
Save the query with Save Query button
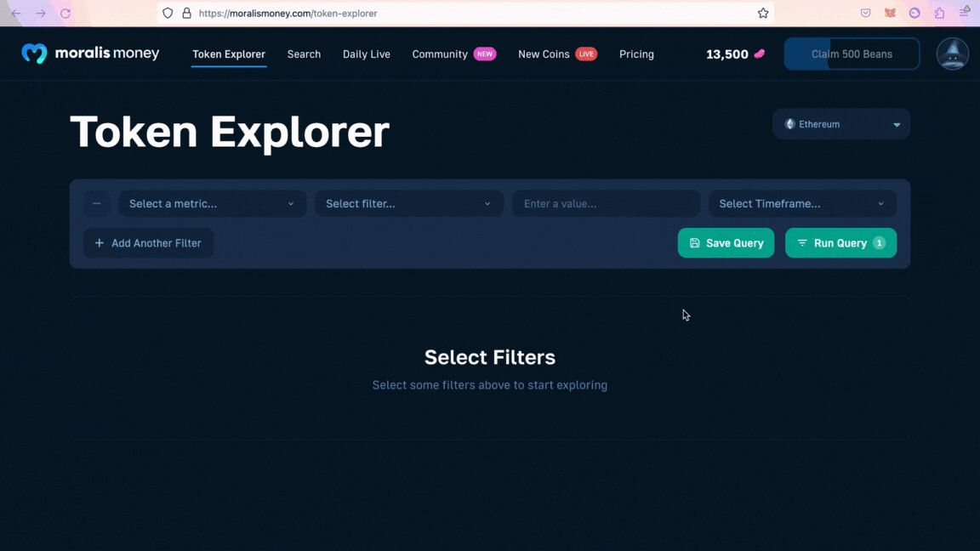(726, 243)
